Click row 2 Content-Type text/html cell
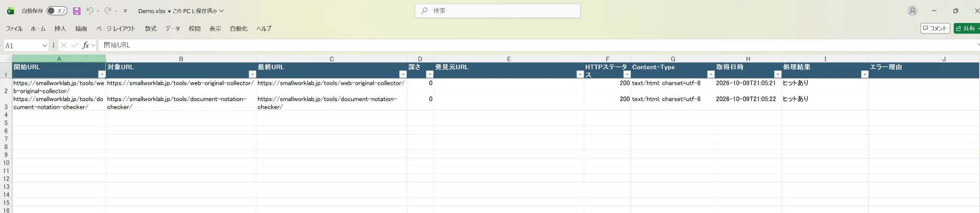 673,87
